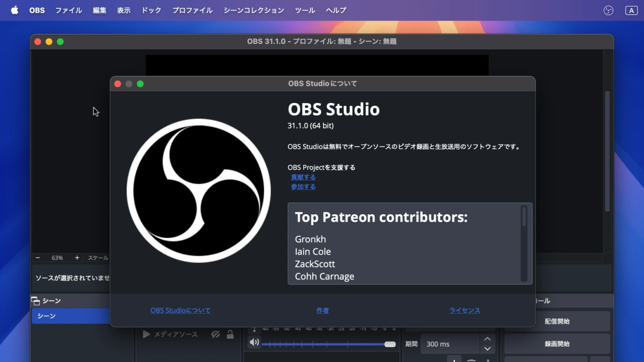Screen dimensions: 644x362
Task: Click the シーン dock panel icon
Action: coord(35,301)
